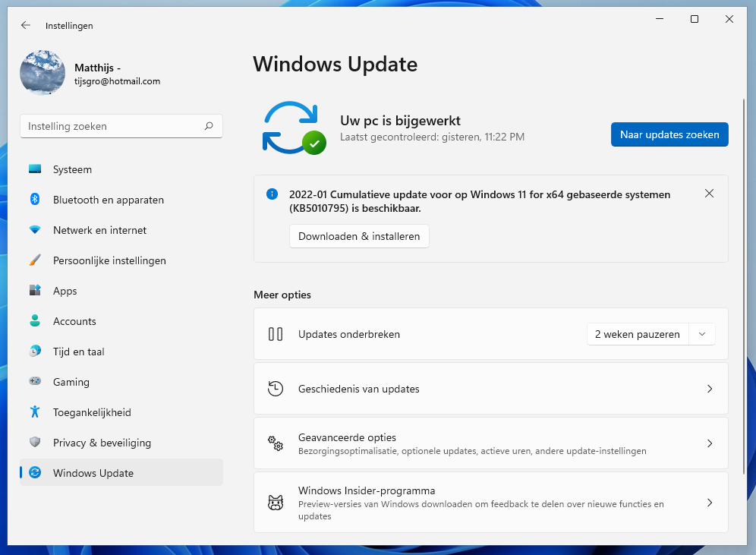Click the Bluetooth icon in sidebar
756x555 pixels.
(35, 200)
